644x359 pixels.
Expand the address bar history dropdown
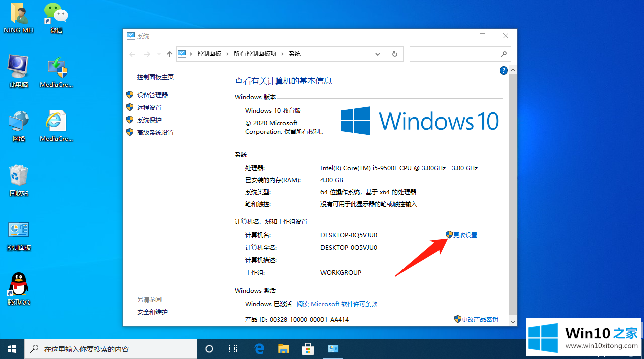(378, 54)
